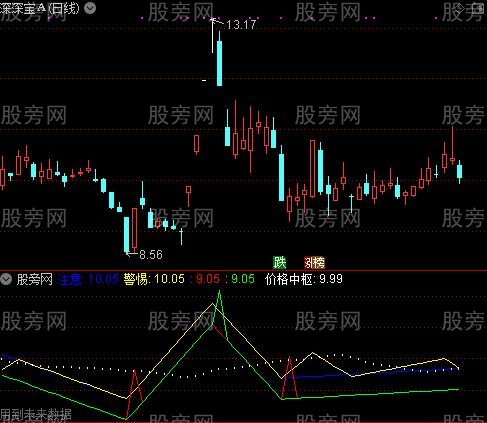Viewport: 487px width, 423px height.
Task: Click the yellow 警惕: 10.05 indicator value
Action: click(x=154, y=279)
